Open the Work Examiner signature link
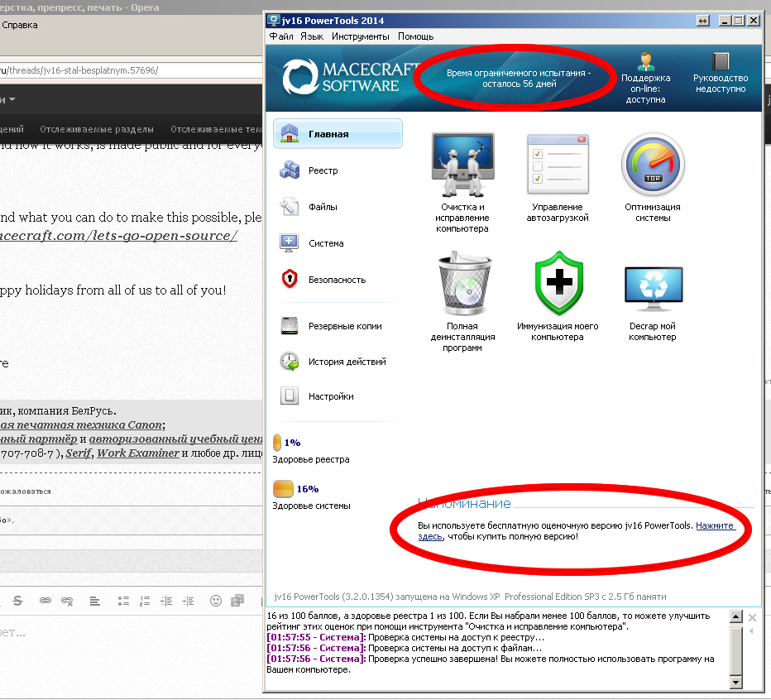Image resolution: width=771 pixels, height=700 pixels. coord(137,453)
